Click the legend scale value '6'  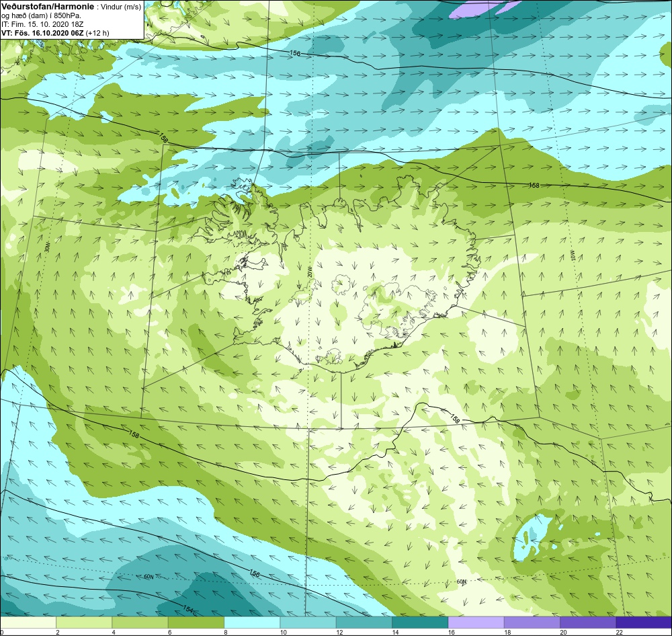click(170, 633)
